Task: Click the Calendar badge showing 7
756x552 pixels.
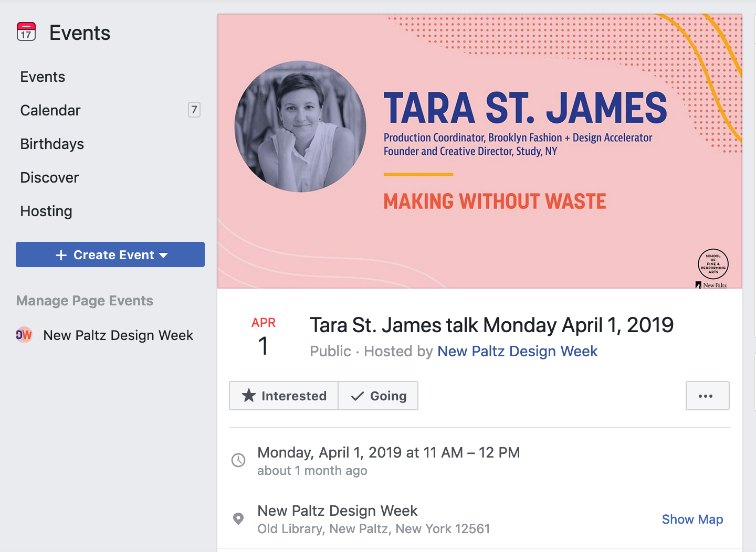Action: click(194, 110)
